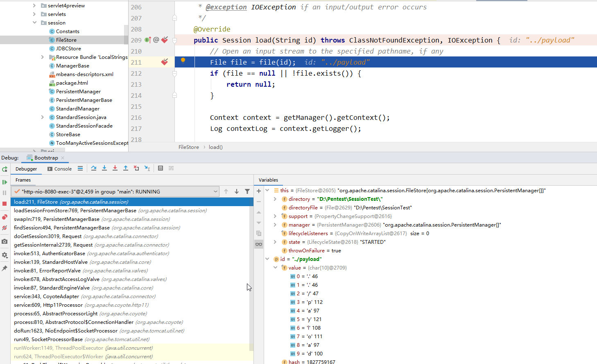The image size is (597, 364).
Task: Collapse the session folder in project tree
Action: coord(34,22)
